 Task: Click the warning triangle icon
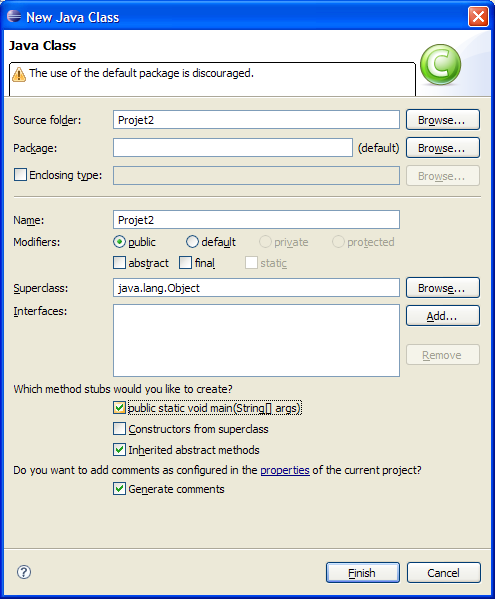pyautogui.click(x=19, y=74)
